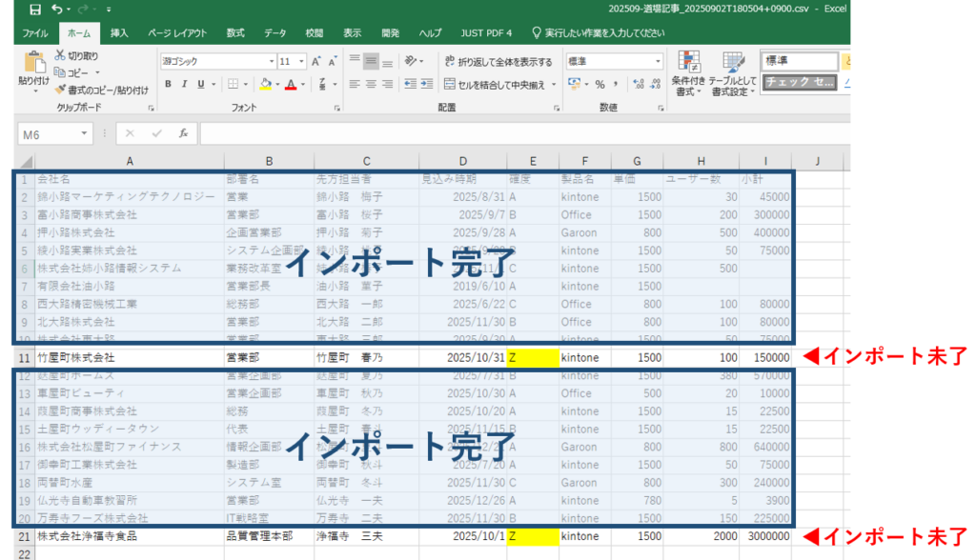Click the insert function fx icon
The width and height of the screenshot is (976, 560).
pos(183,134)
